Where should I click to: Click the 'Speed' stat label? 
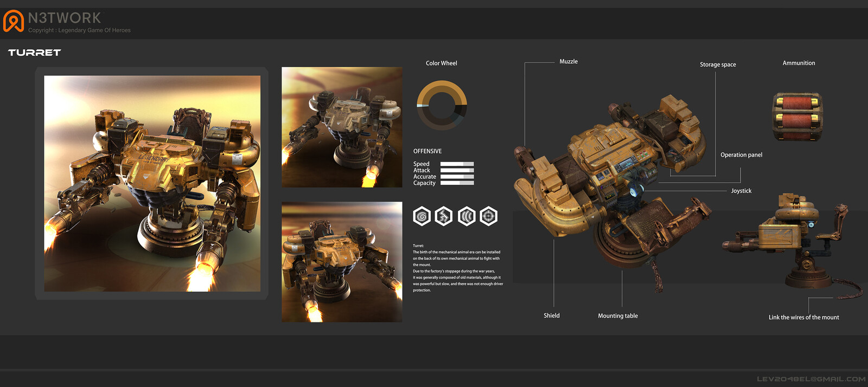[x=421, y=164]
